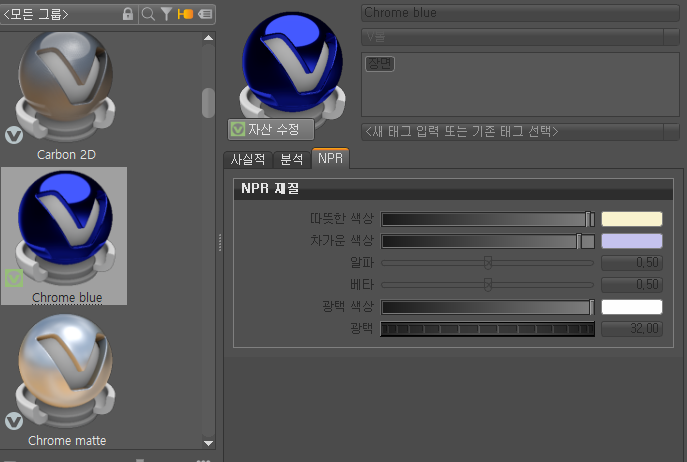Viewport: 687px width, 462px height.
Task: Click the 베타 slider
Action: tap(488, 285)
